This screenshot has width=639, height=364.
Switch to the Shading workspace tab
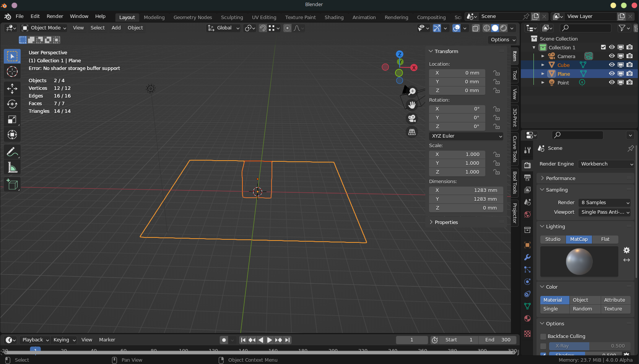[x=334, y=17]
